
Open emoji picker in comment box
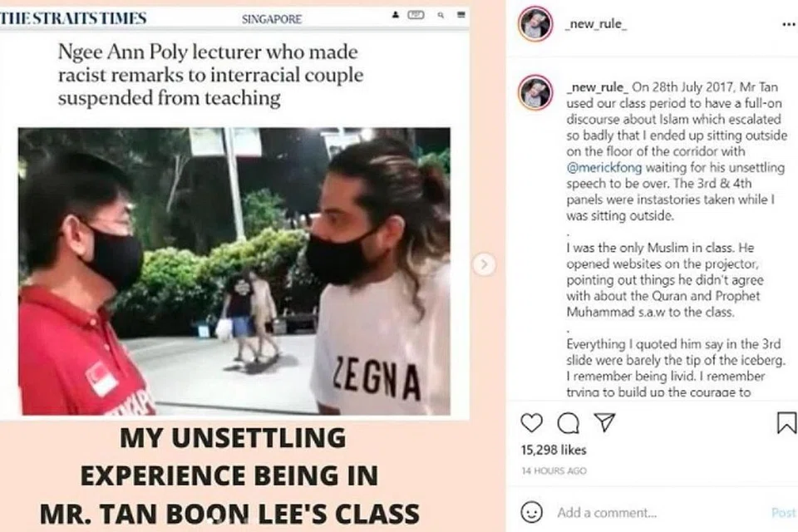532,512
